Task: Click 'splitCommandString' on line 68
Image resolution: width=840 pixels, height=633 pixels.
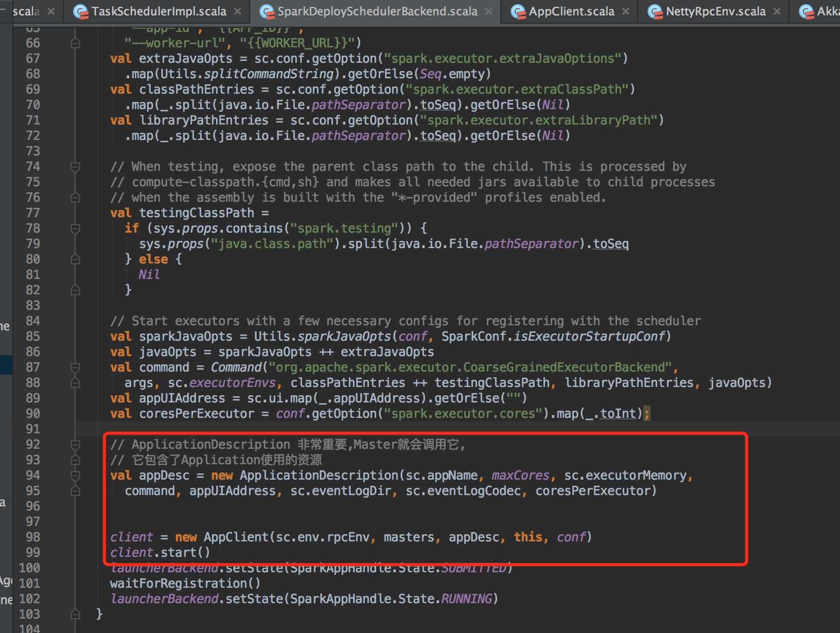Action: click(268, 74)
